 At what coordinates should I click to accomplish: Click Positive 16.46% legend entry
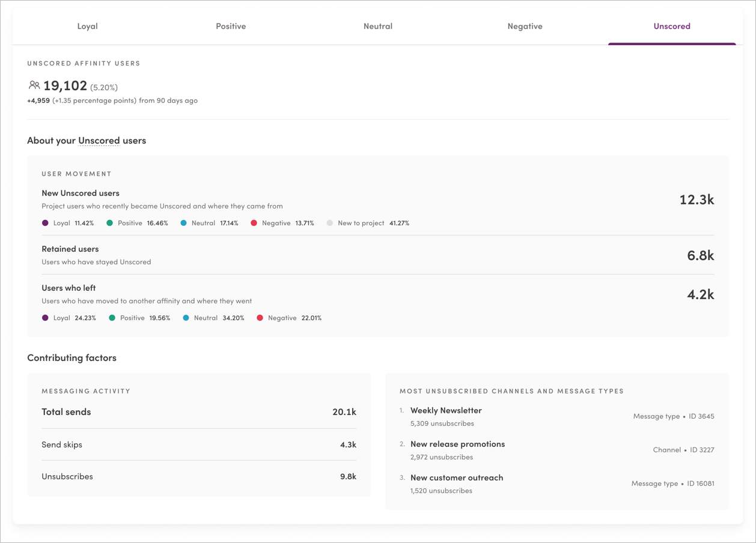coord(137,223)
